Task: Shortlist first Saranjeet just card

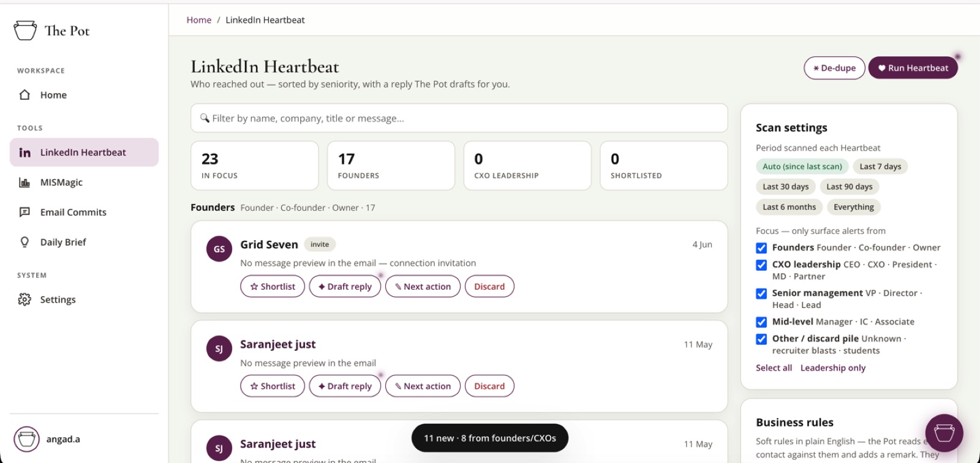Action: click(273, 386)
